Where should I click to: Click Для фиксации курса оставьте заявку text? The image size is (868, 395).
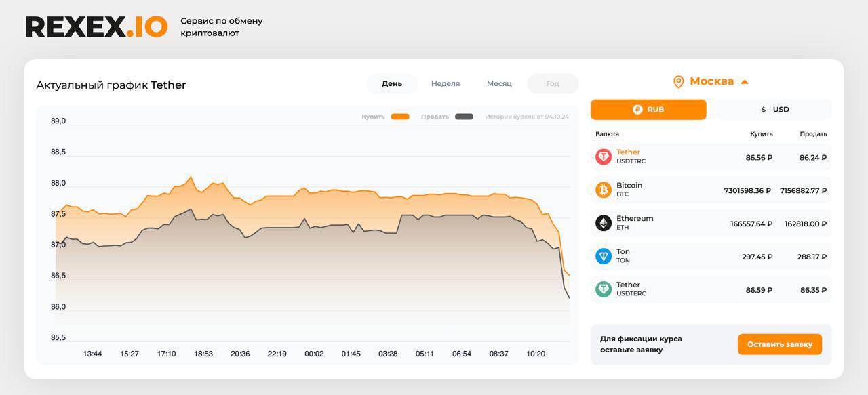coord(641,344)
